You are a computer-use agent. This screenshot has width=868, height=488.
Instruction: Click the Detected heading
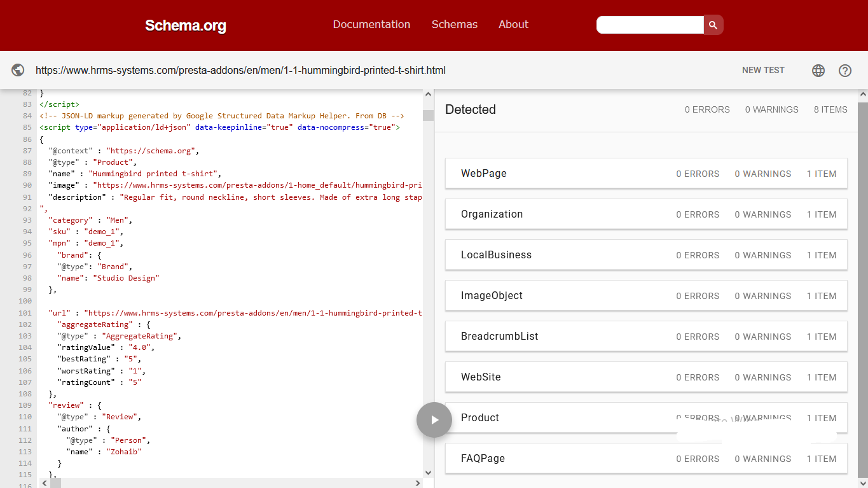click(x=471, y=109)
